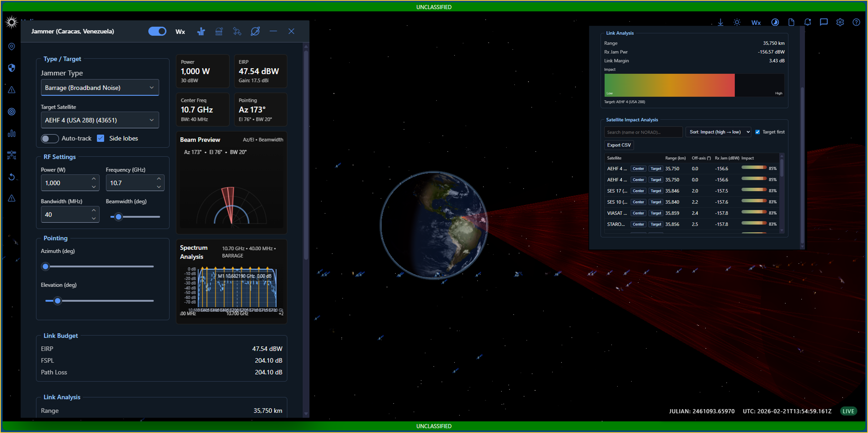The width and height of the screenshot is (868, 433).
Task: Click the notifications bell icon
Action: point(807,22)
